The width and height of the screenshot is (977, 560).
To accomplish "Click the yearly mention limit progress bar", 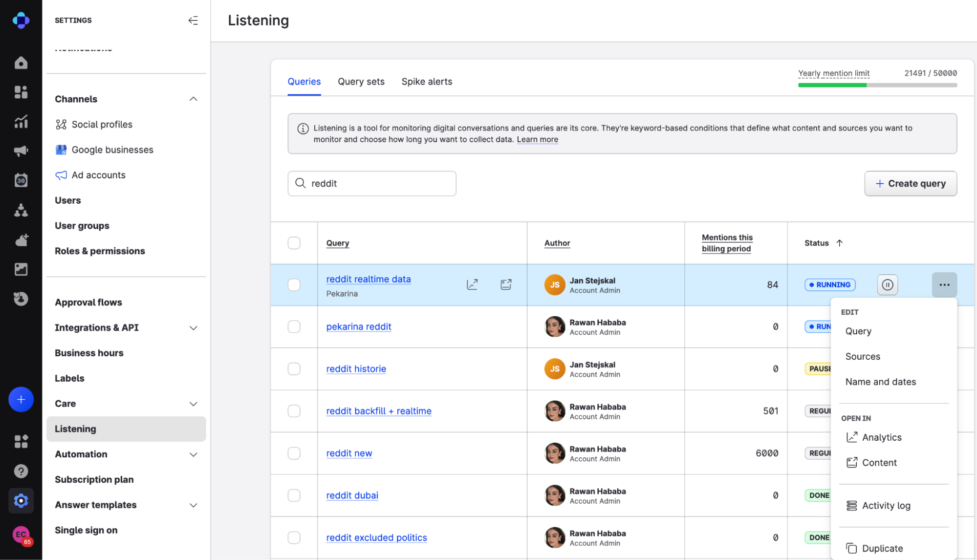I will click(x=877, y=85).
